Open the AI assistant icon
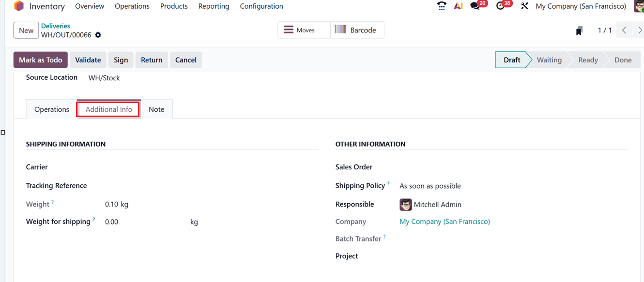Image resolution: width=644 pixels, height=282 pixels. tap(458, 6)
